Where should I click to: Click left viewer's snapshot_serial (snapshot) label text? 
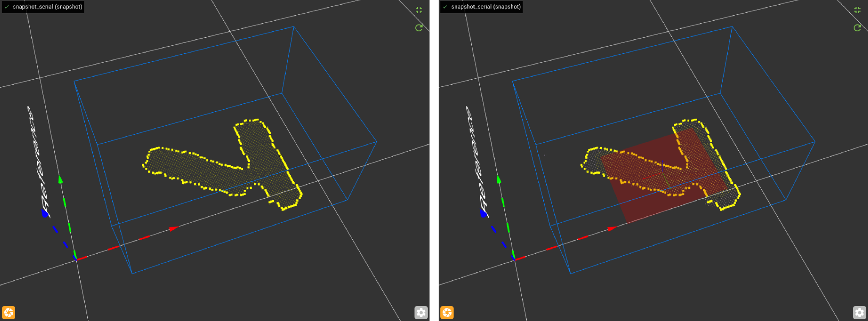[47, 7]
